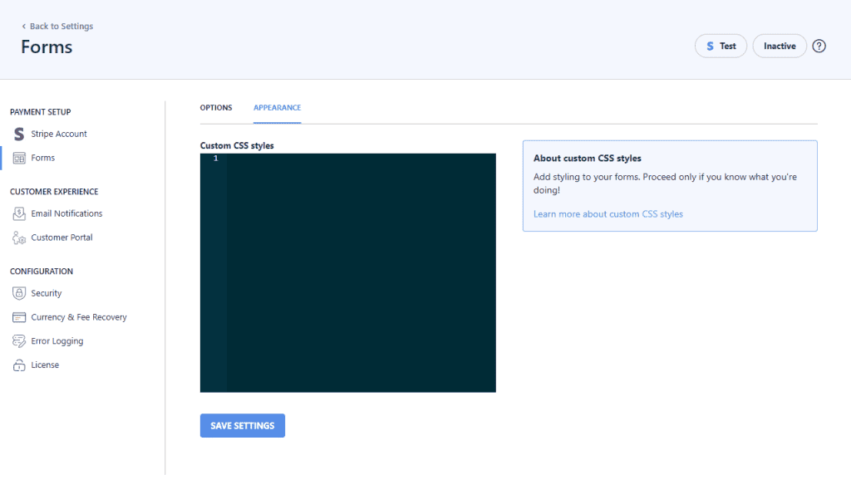The image size is (851, 504).
Task: Select the License key icon in the sidebar
Action: [18, 365]
